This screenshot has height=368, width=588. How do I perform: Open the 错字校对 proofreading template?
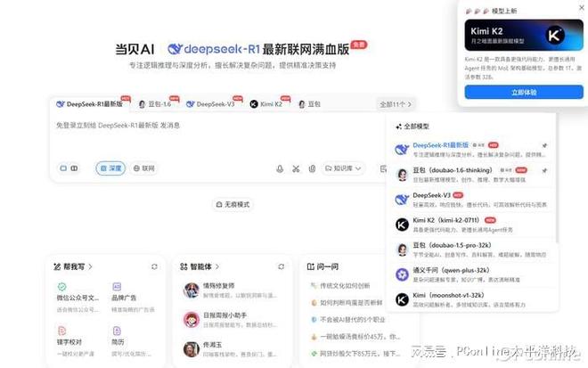(x=75, y=342)
